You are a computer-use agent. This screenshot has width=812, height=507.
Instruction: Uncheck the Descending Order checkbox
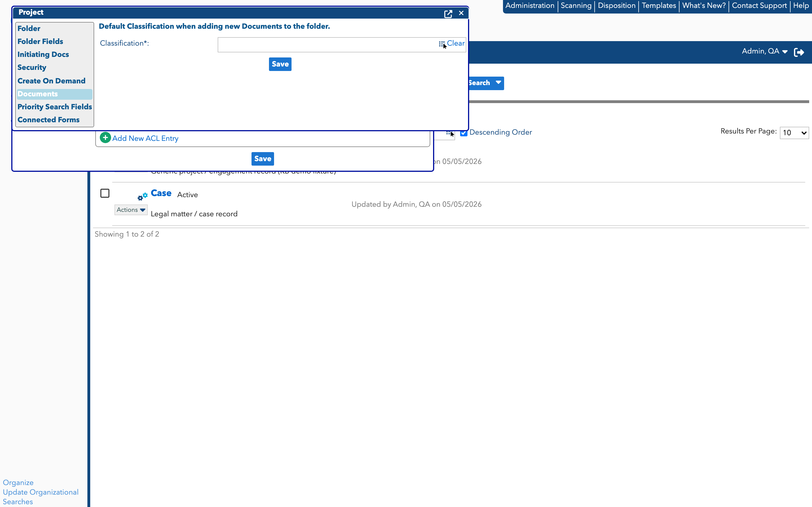pyautogui.click(x=464, y=133)
